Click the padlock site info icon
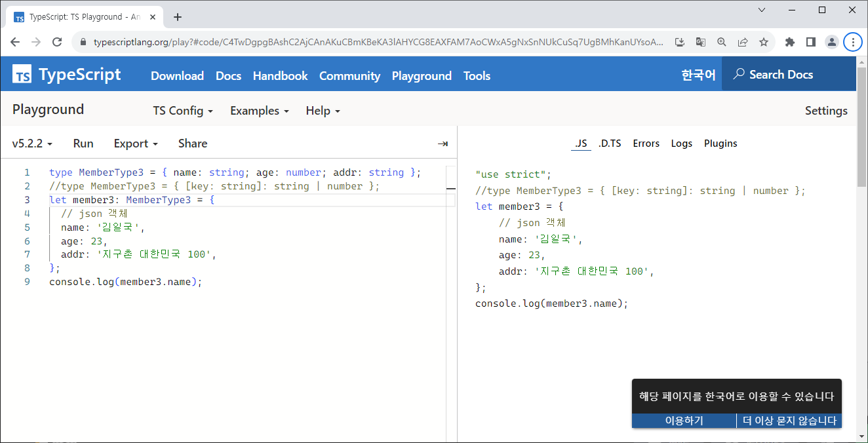This screenshot has height=443, width=868. [83, 42]
